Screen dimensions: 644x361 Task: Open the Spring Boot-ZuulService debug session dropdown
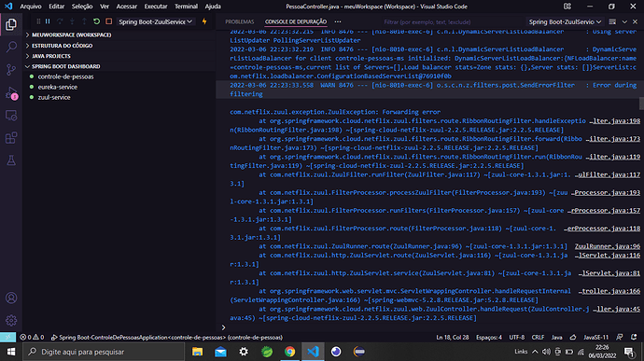[155, 21]
